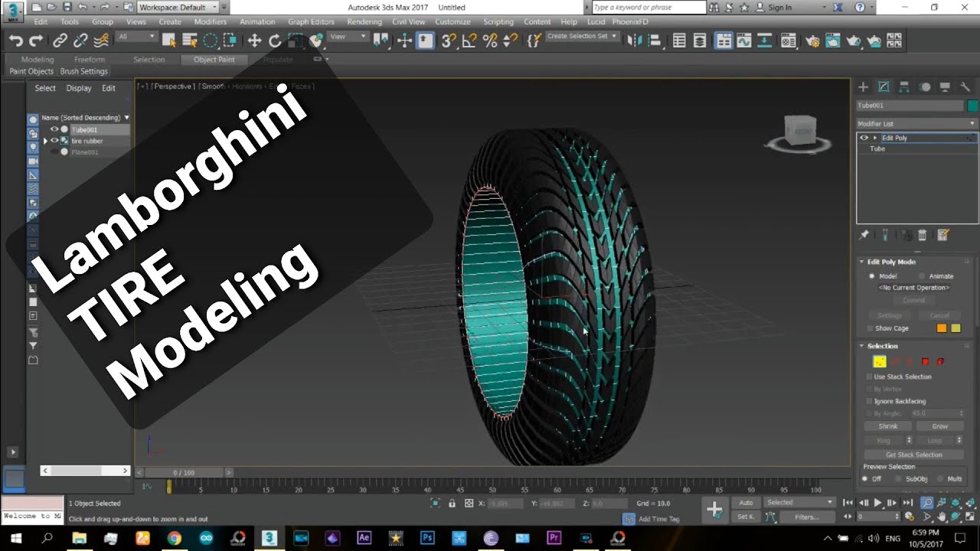This screenshot has height=551, width=980.
Task: Switch to the Freeform ribbon tab
Action: click(90, 60)
